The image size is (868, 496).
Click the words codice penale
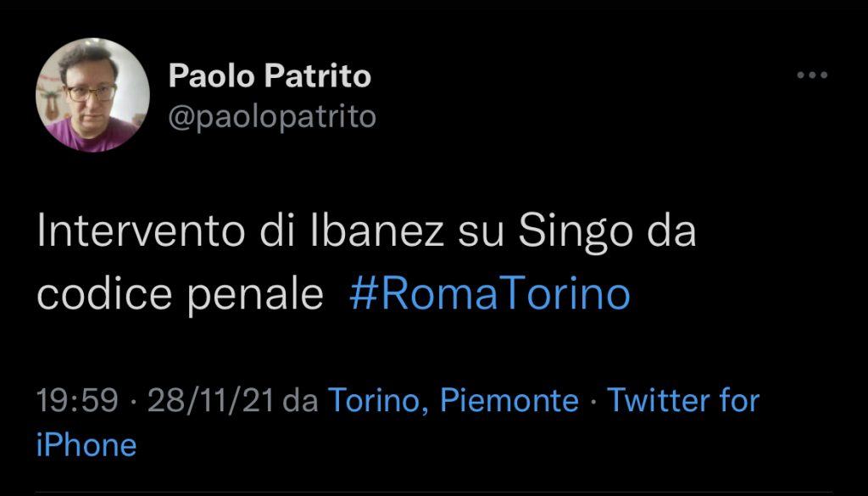click(x=180, y=294)
